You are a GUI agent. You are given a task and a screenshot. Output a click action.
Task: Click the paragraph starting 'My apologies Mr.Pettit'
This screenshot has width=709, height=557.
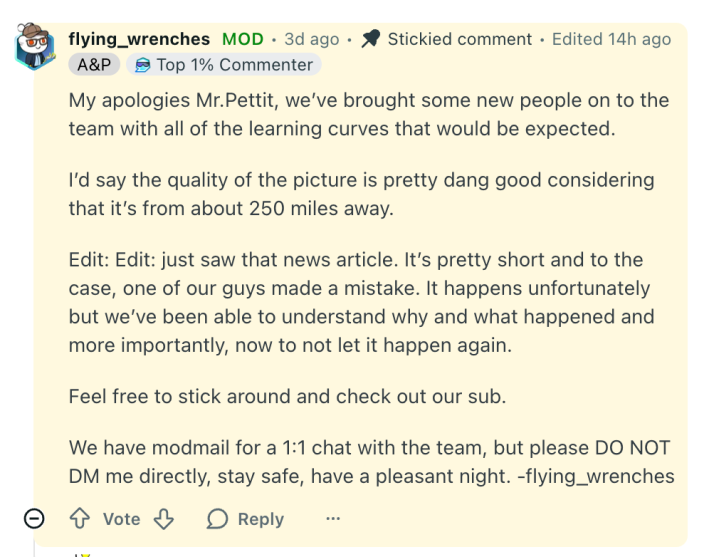[x=368, y=114]
